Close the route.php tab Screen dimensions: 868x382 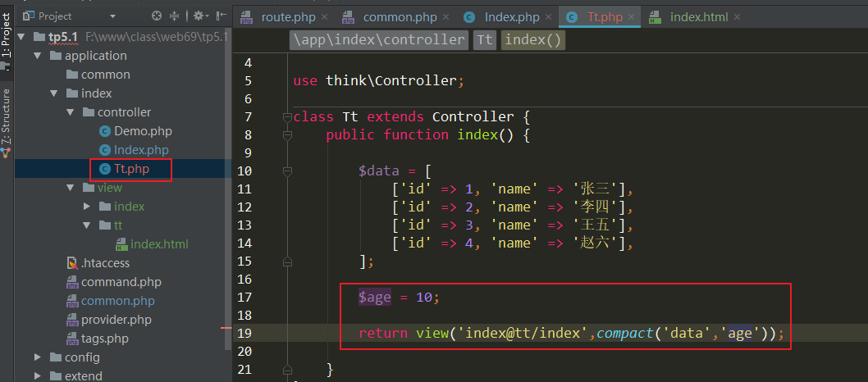click(x=324, y=17)
